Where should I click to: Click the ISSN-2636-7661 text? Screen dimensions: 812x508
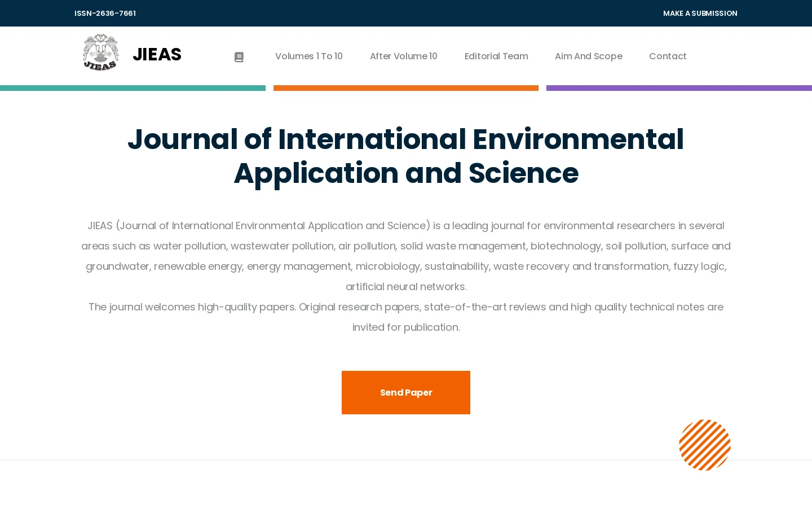[105, 13]
